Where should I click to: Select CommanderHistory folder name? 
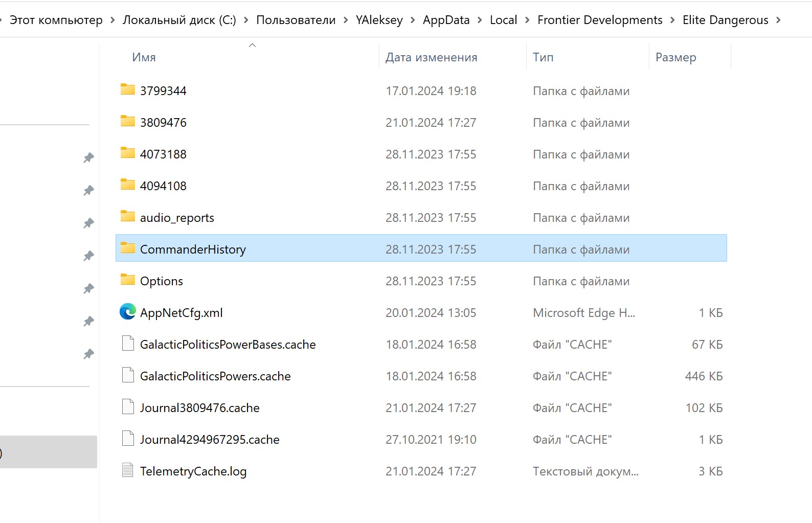pos(193,249)
